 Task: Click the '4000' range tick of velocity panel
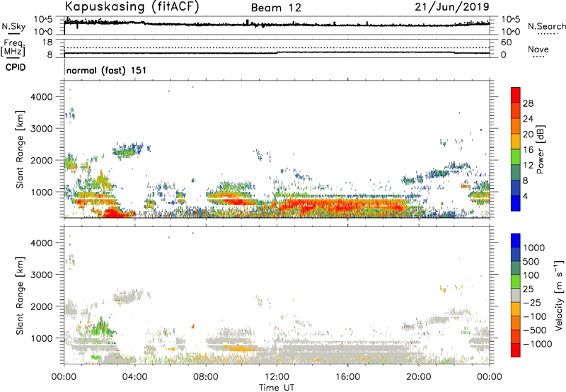click(41, 243)
